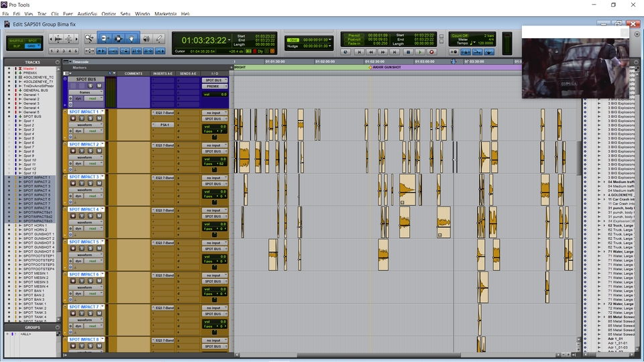Enable Spot edit mode

[32, 41]
